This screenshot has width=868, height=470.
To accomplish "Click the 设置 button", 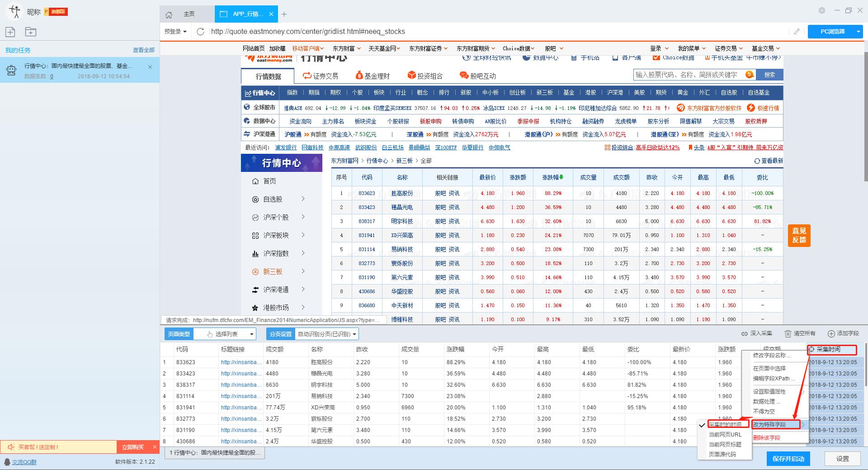I will (843, 459).
